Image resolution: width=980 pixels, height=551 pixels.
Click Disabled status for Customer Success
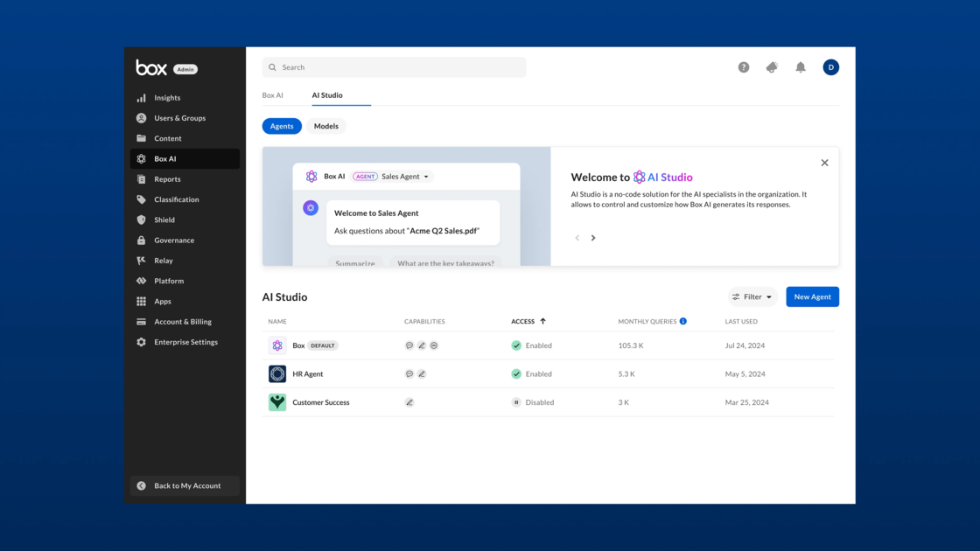pyautogui.click(x=533, y=402)
